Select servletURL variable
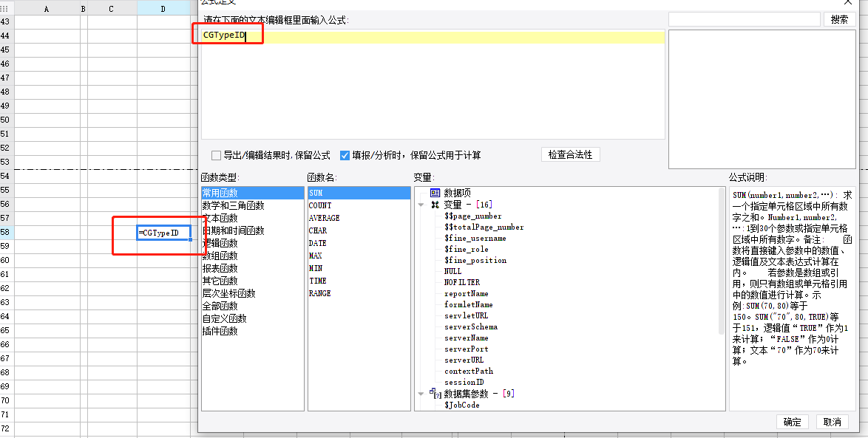Image resolution: width=868 pixels, height=438 pixels. coord(466,316)
